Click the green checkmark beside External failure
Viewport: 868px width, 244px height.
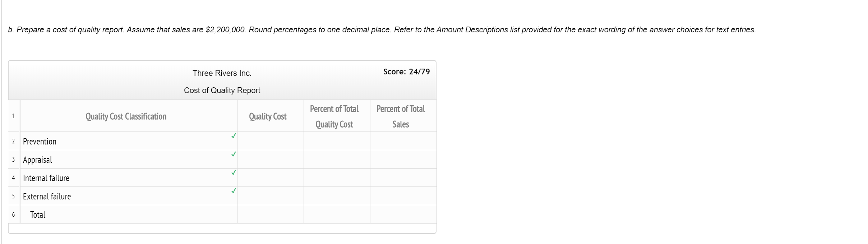coord(234,191)
